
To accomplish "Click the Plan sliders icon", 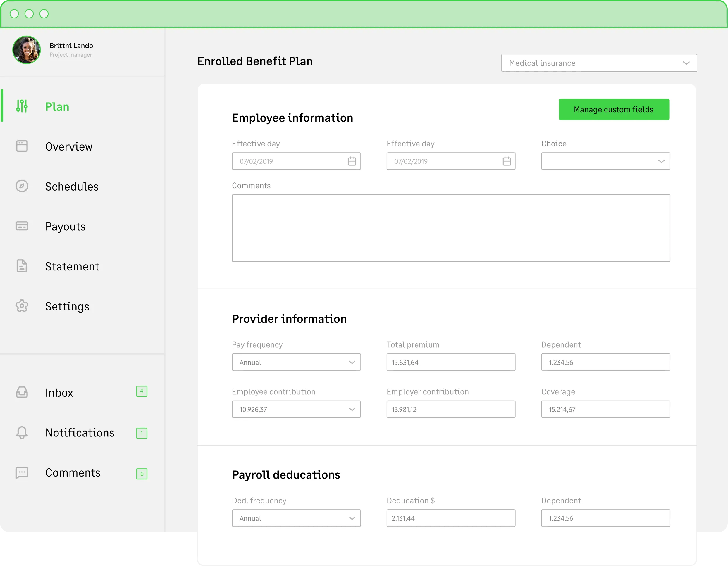I will 22,106.
